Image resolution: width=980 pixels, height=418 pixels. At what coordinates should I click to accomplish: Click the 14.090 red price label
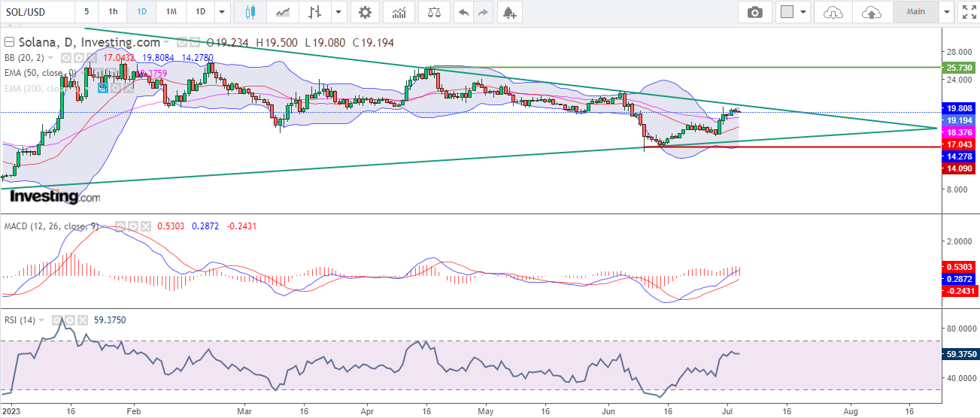(960, 168)
